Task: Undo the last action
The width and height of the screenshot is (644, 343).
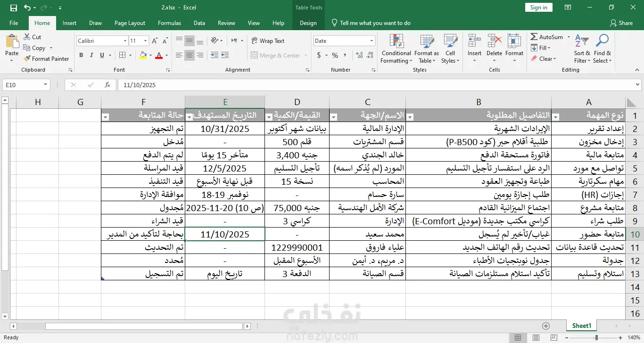Action: (x=27, y=8)
